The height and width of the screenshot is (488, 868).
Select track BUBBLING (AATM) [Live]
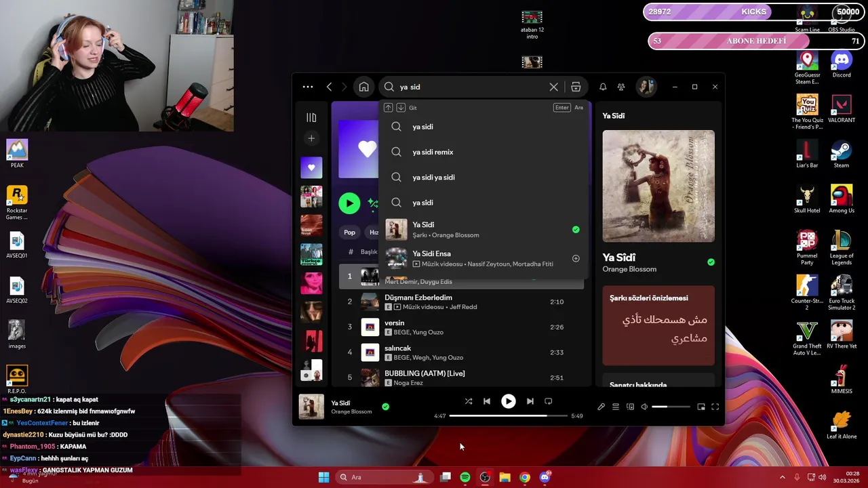point(461,378)
